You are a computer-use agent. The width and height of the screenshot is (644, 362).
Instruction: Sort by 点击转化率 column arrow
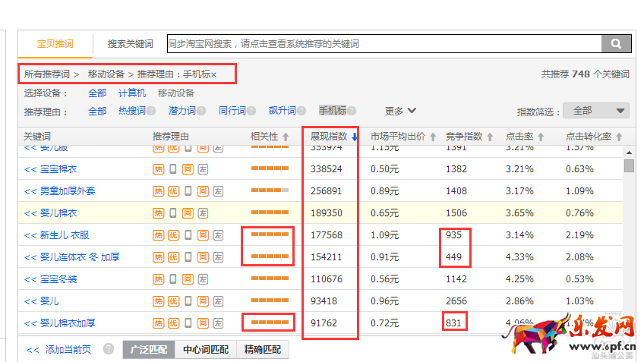tap(620, 137)
